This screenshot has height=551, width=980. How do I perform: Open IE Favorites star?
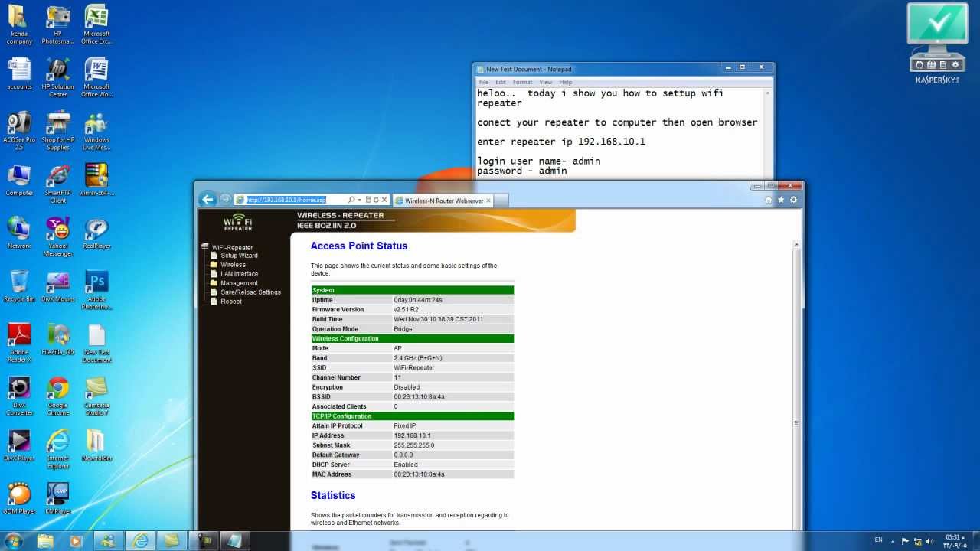click(781, 200)
